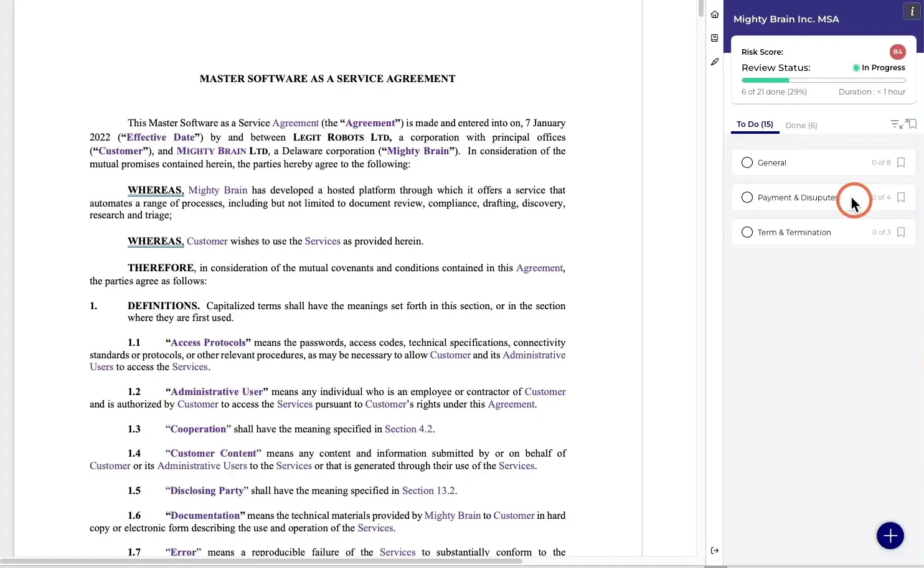
Task: Click the document's horizontal scrollbar
Action: point(262,561)
